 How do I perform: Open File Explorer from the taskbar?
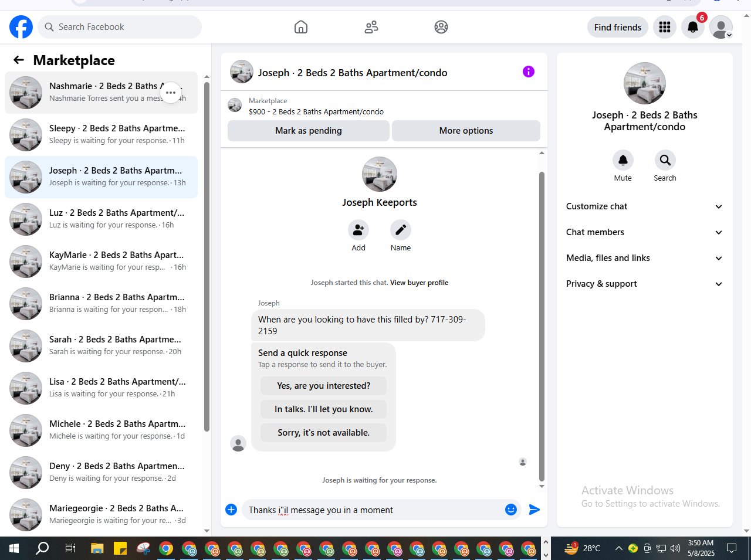(x=97, y=549)
